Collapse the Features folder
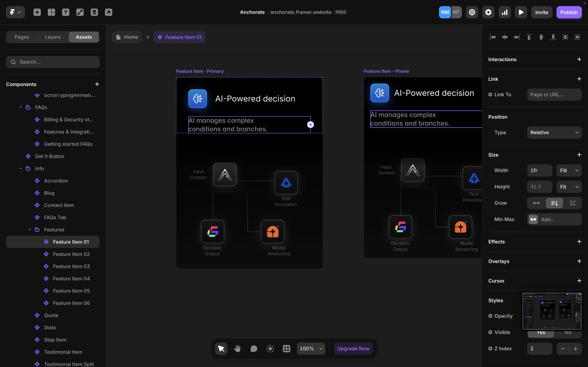The height and width of the screenshot is (367, 588). tap(29, 230)
